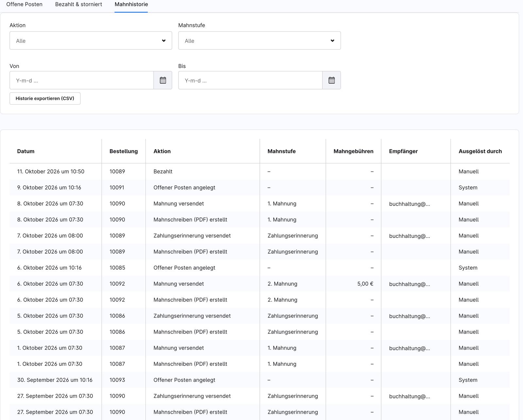Select the date 11. Oktober 2026 um 10:50
The width and height of the screenshot is (523, 420).
click(51, 172)
